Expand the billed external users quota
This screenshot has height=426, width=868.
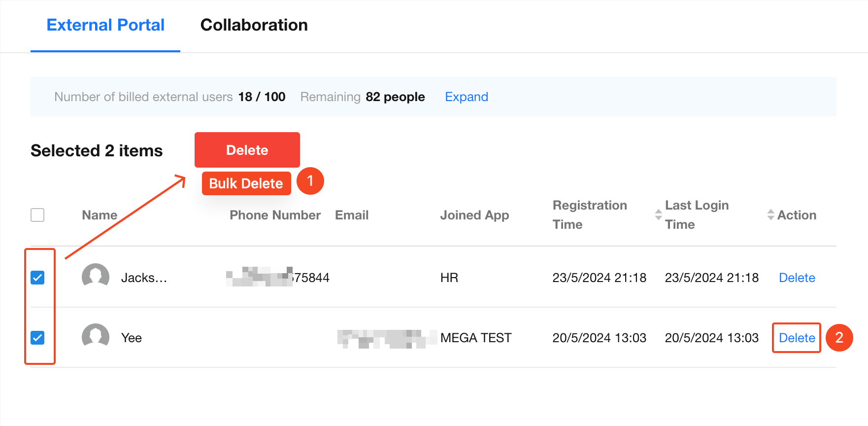tap(466, 97)
